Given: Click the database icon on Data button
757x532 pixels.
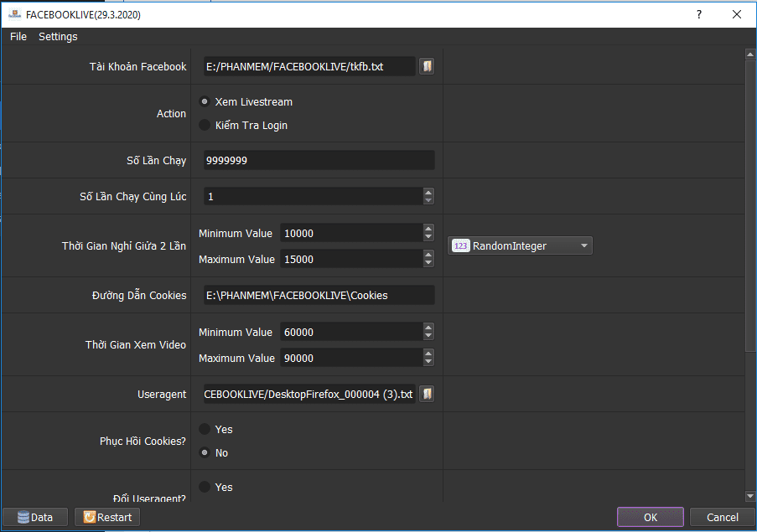Looking at the screenshot, I should click(23, 517).
